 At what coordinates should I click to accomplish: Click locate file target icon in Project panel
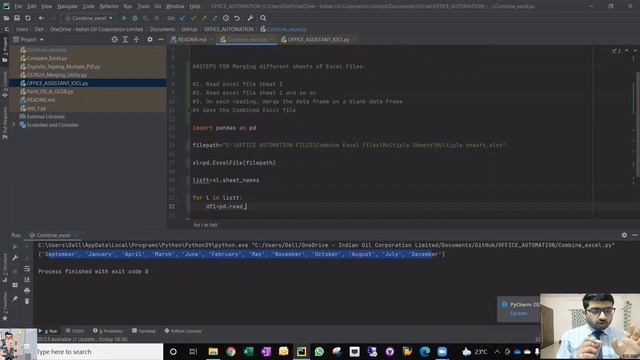click(x=115, y=40)
